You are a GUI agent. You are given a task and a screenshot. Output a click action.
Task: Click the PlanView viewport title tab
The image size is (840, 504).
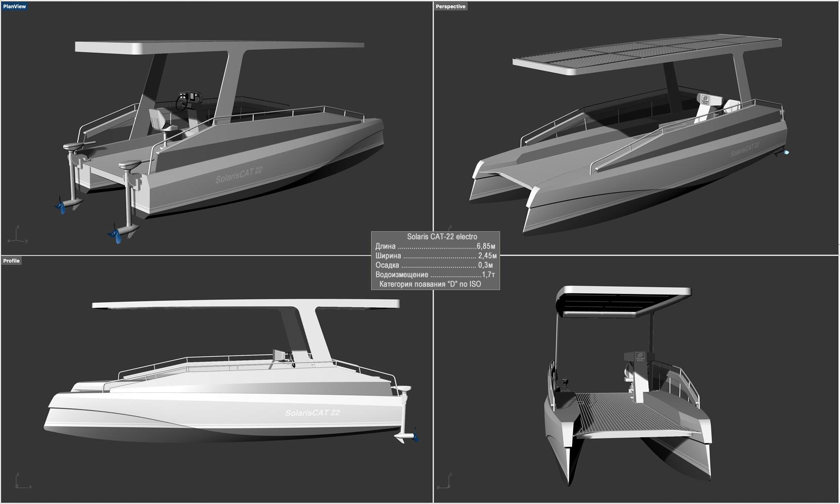tap(14, 6)
